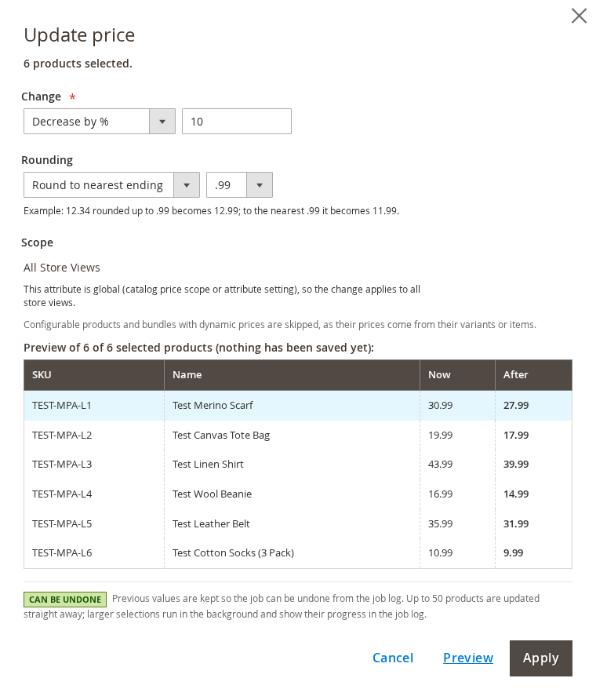596x700 pixels.
Task: Click the Now column header
Action: (x=457, y=375)
